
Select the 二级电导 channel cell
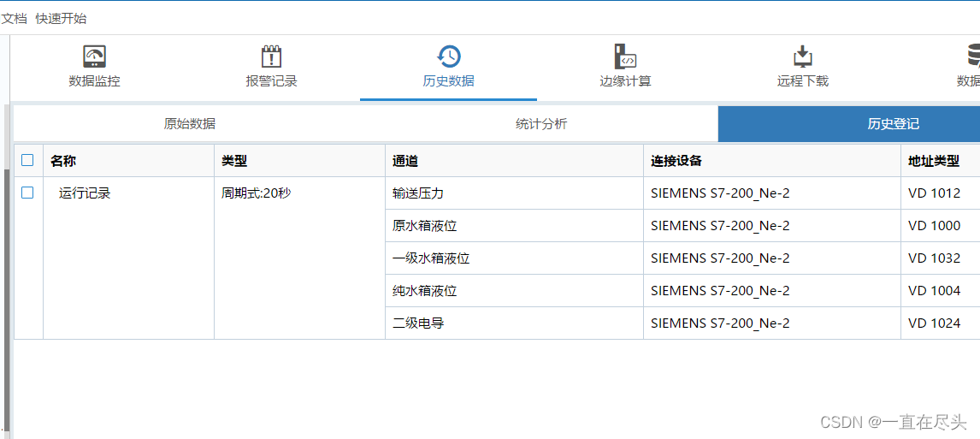coord(515,323)
